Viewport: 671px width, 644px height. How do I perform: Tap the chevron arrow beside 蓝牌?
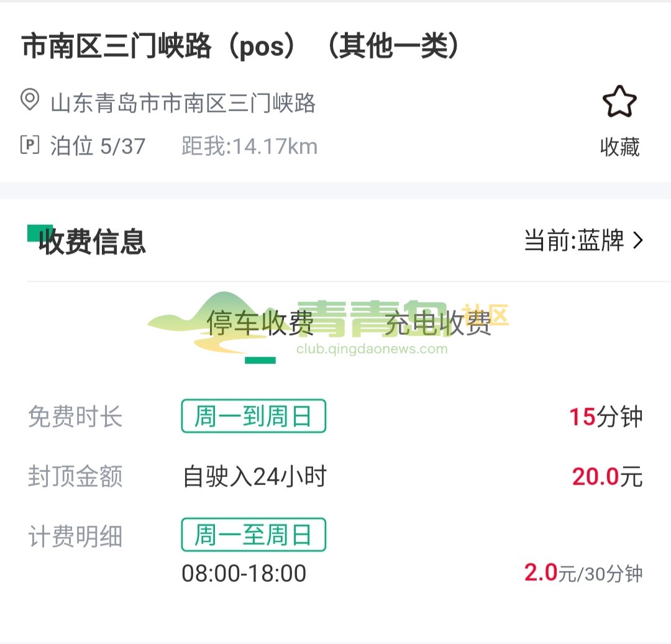coord(637,241)
